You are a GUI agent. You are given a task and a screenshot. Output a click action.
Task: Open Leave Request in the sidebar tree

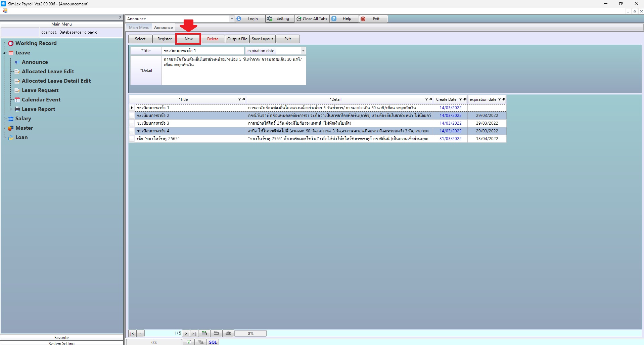click(40, 90)
